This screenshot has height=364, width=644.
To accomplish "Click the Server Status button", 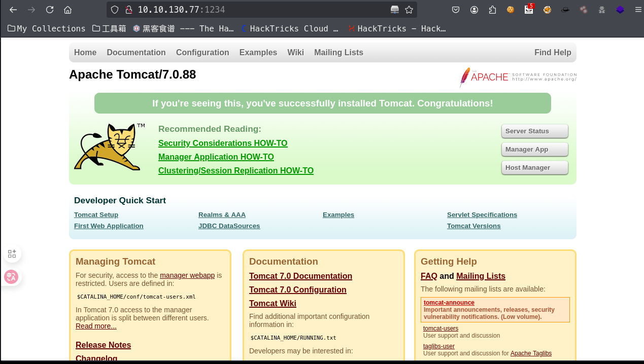I will click(x=534, y=131).
